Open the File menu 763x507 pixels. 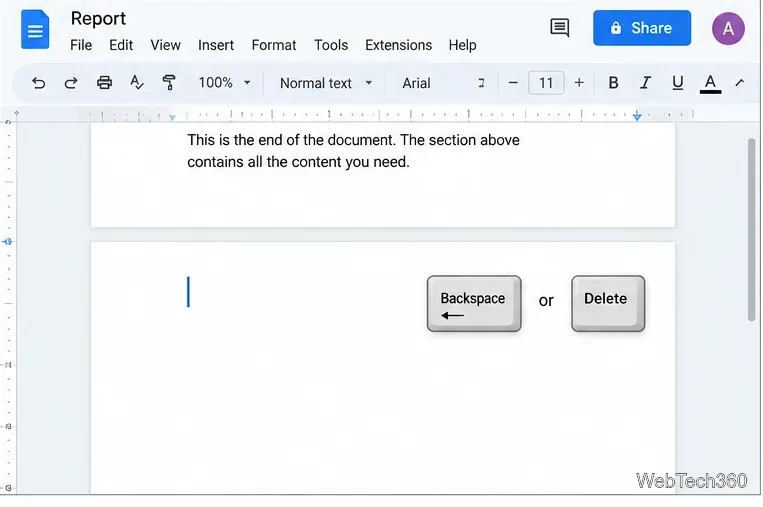[x=81, y=45]
